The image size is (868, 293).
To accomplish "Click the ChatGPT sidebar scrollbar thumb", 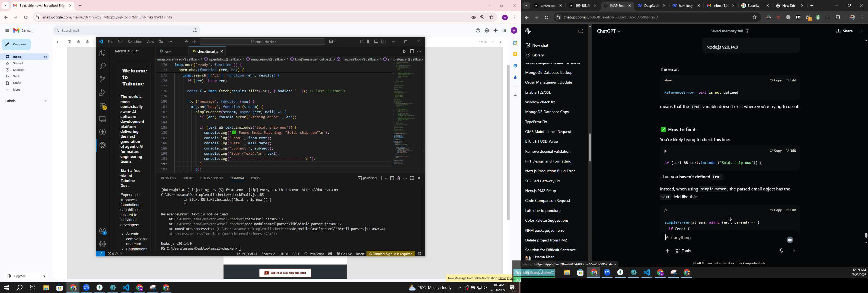I will (x=590, y=148).
